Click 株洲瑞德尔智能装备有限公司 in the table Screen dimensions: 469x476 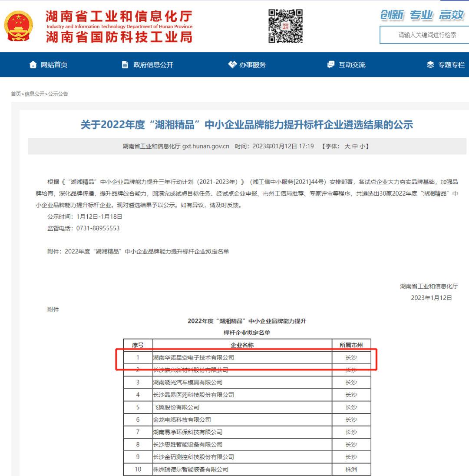click(191, 469)
